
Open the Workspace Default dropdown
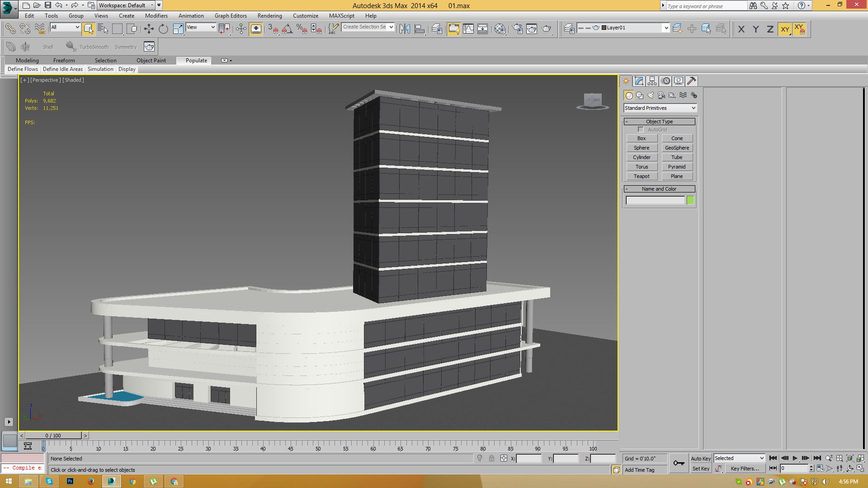[x=126, y=5]
